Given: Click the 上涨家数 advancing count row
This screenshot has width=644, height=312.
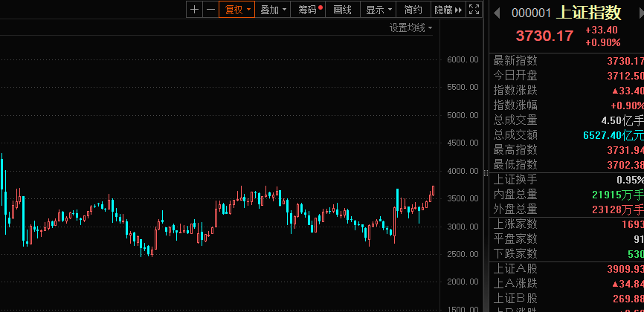Looking at the screenshot, I should (567, 224).
